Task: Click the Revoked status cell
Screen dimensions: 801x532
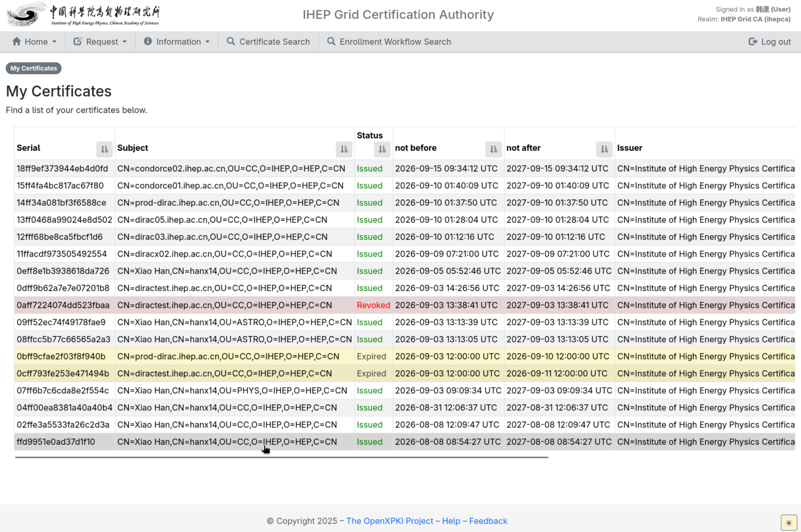Action: [373, 305]
